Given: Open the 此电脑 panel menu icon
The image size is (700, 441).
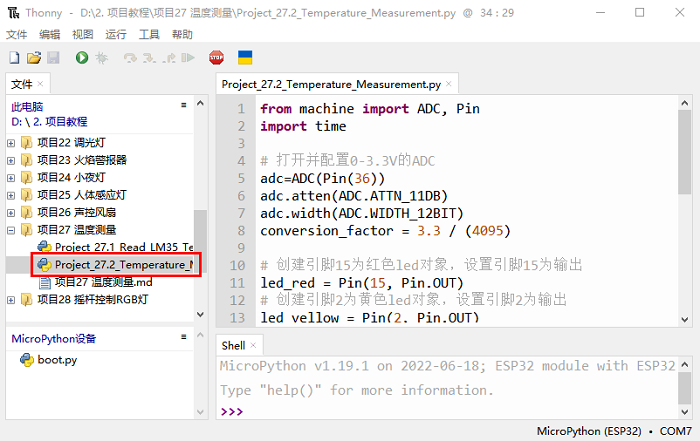Looking at the screenshot, I should click(183, 105).
